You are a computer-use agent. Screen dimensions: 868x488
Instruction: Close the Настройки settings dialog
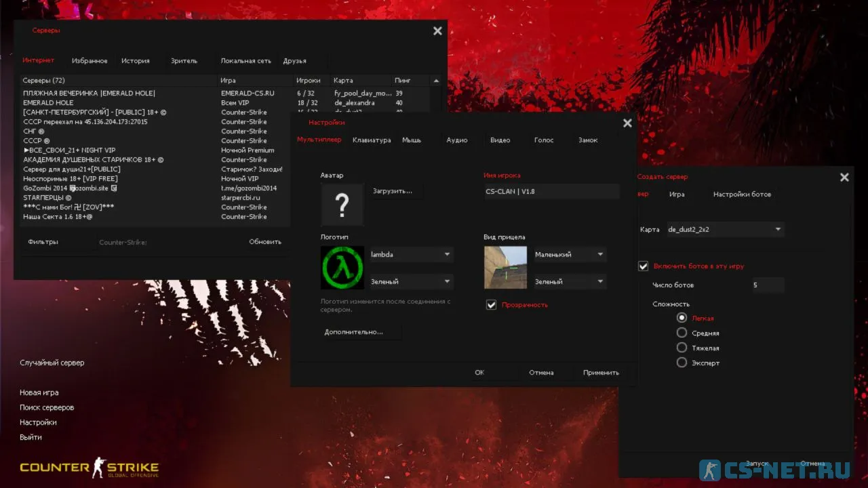click(x=627, y=123)
